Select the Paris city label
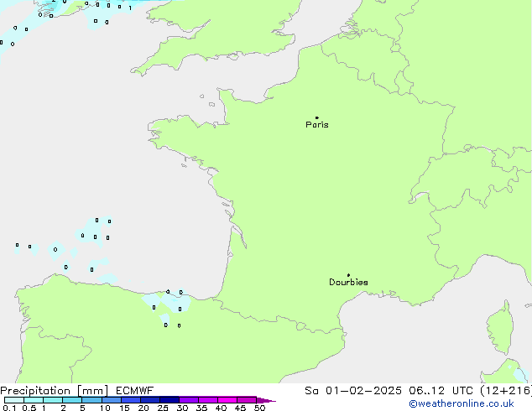 pos(317,125)
